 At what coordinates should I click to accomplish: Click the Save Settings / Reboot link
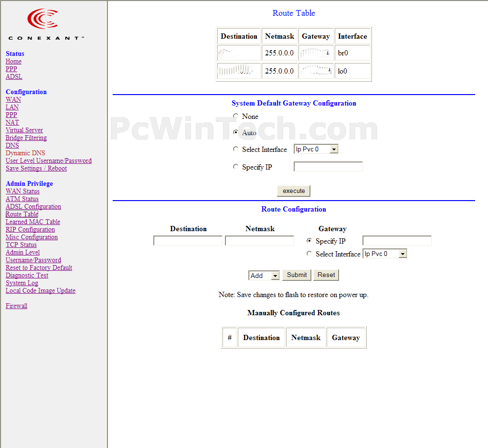[x=36, y=169]
